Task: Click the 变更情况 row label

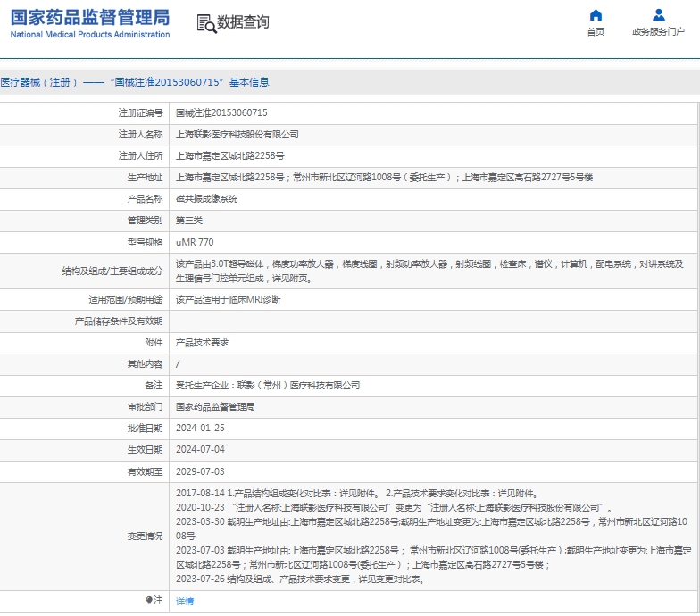Action: pos(145,536)
